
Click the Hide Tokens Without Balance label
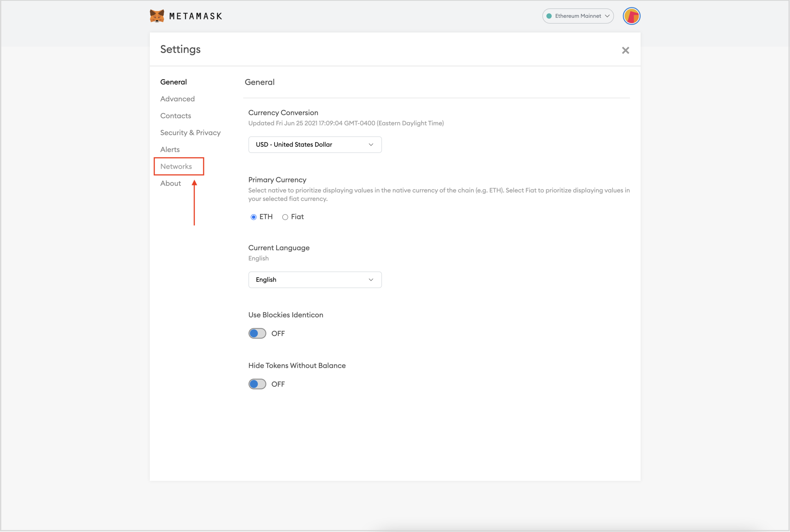point(297,366)
